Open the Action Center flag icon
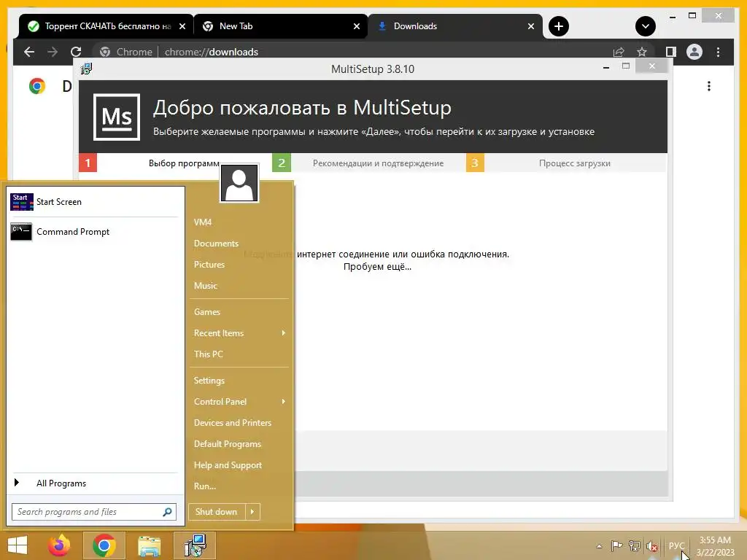The width and height of the screenshot is (747, 560). pos(616,545)
